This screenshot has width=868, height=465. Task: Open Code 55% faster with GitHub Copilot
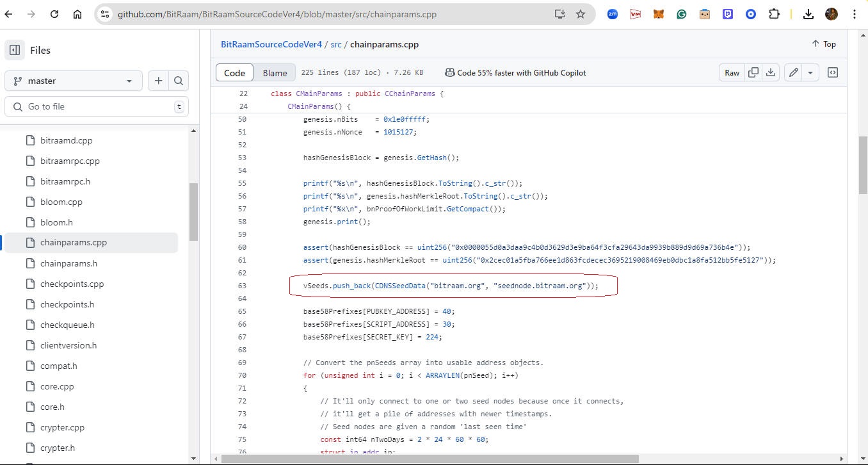515,73
